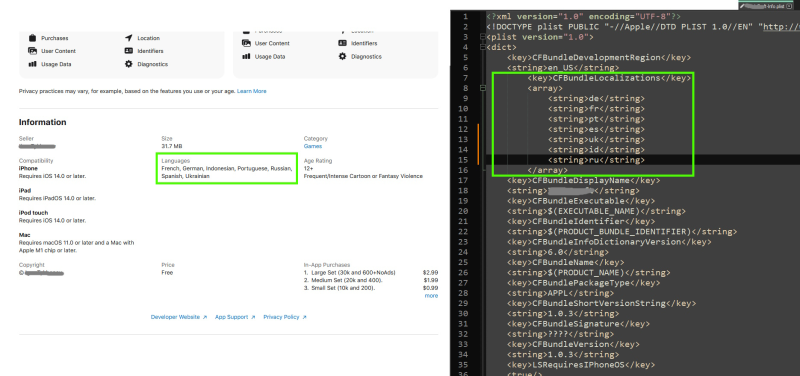Click the string 'fr' line in the editor
The image size is (800, 376).
(596, 109)
